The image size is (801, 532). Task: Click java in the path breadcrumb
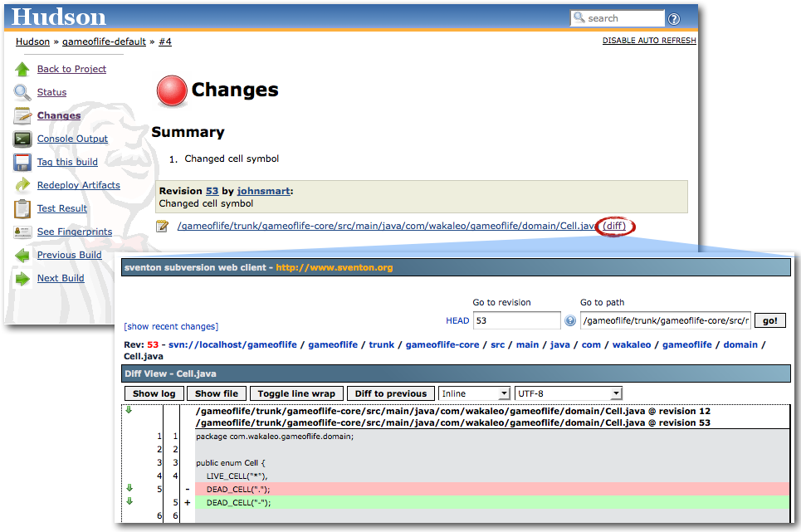[x=560, y=344]
